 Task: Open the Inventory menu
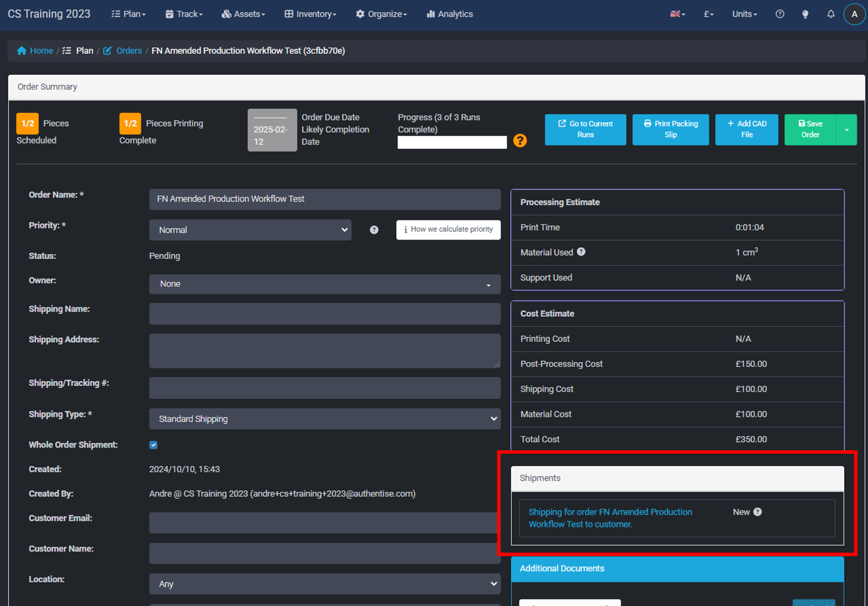click(x=310, y=14)
